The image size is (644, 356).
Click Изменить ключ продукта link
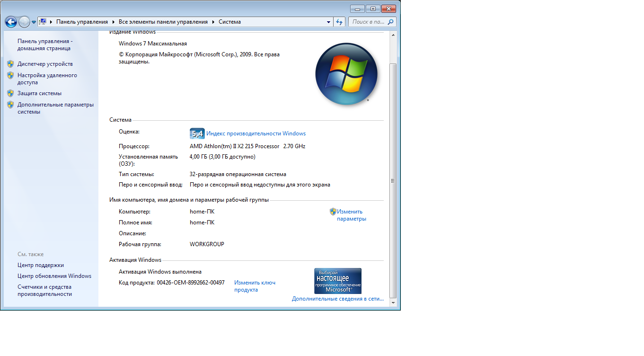pyautogui.click(x=255, y=286)
